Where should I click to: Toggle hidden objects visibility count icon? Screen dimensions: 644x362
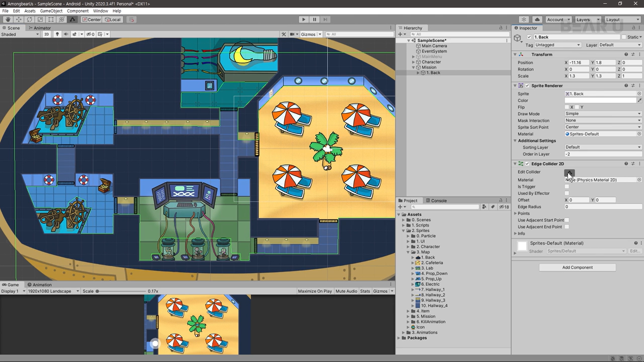tap(90, 34)
